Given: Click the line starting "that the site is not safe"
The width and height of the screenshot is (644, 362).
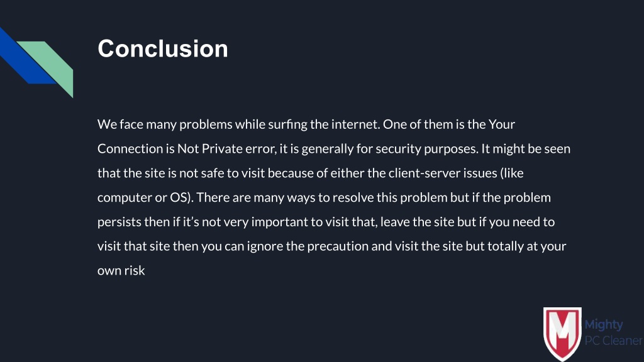Looking at the screenshot, I should click(x=310, y=173).
